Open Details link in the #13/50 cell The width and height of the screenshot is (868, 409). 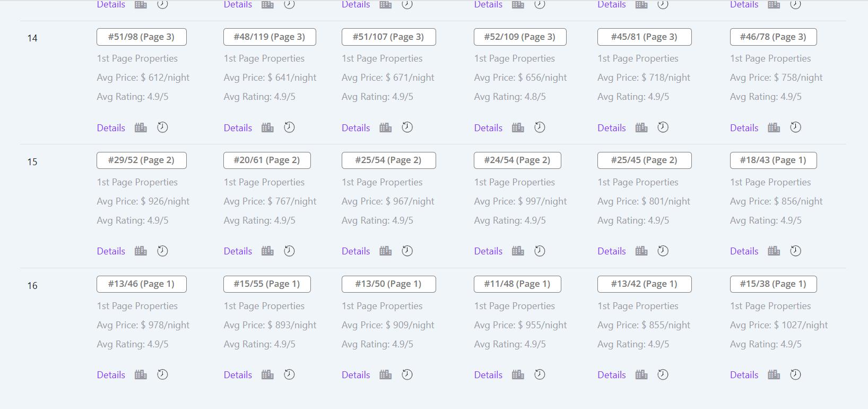click(356, 375)
